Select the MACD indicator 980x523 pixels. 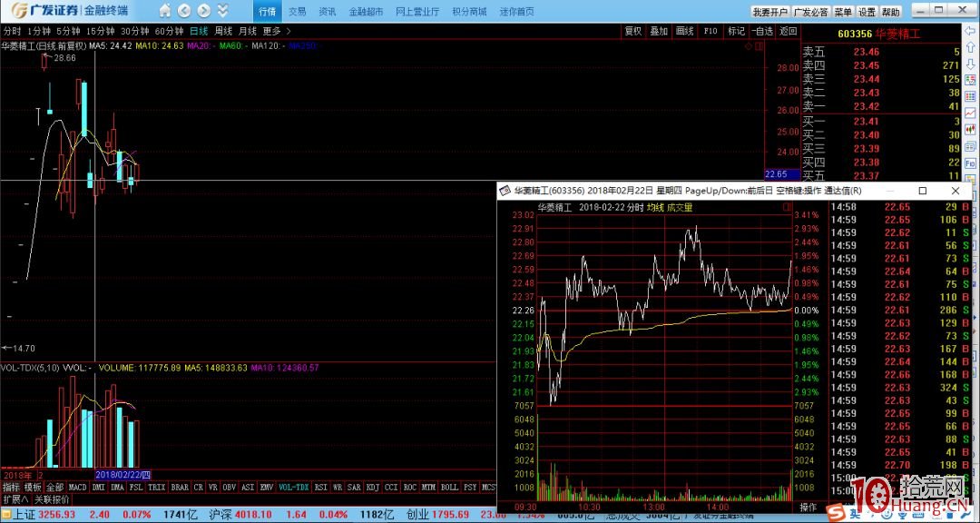[77, 487]
